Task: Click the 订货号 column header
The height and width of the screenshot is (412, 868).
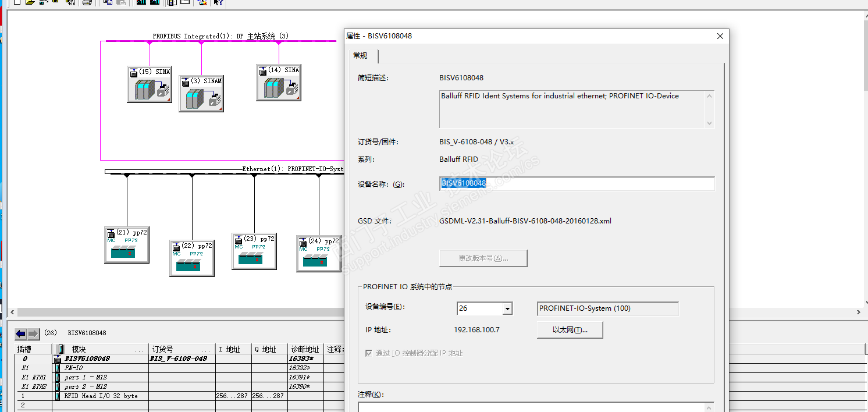Action: (182, 349)
